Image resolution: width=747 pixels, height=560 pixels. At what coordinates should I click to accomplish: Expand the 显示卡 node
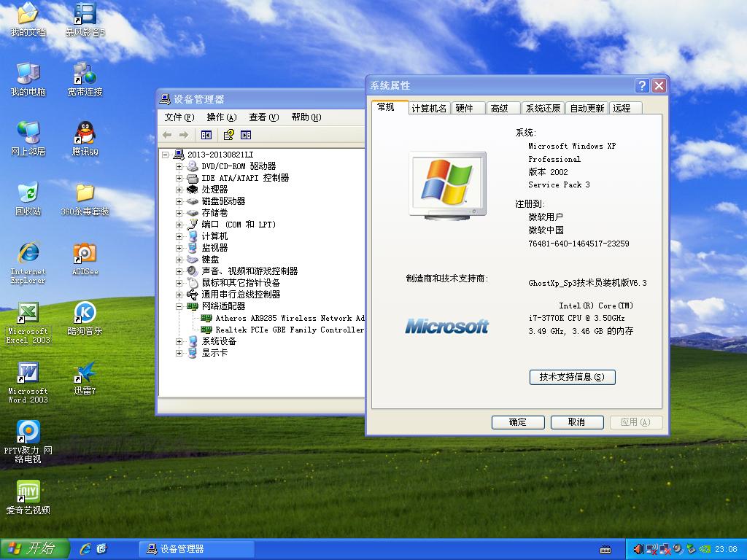coord(179,354)
